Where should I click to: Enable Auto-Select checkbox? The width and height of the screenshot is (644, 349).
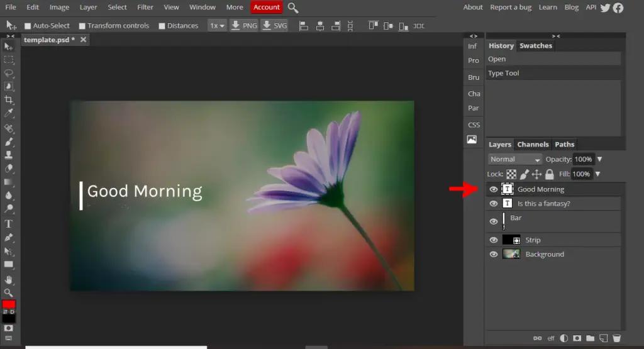click(x=28, y=26)
